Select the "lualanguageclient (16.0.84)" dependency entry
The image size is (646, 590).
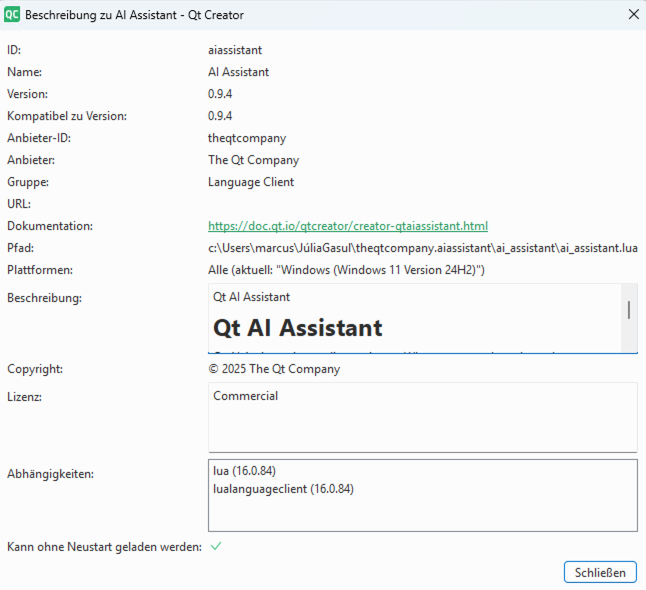coord(283,489)
